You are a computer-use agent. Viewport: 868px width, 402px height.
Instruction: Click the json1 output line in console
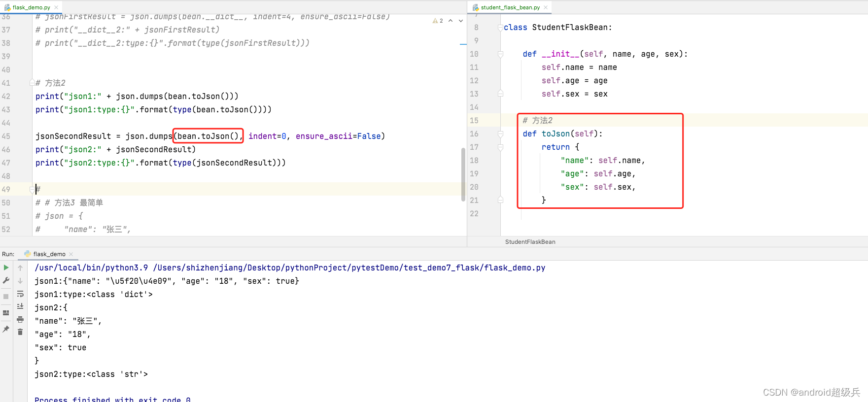click(167, 281)
